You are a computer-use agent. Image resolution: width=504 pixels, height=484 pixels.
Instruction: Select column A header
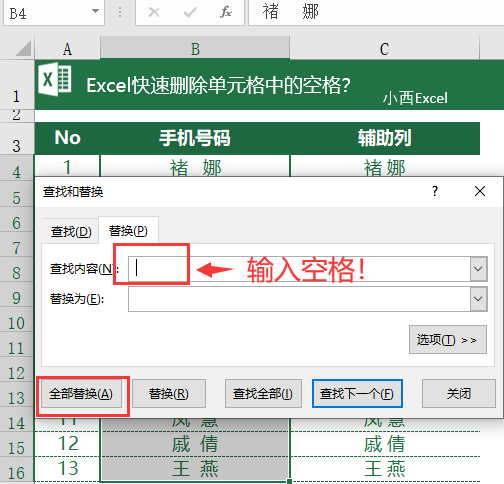point(67,49)
